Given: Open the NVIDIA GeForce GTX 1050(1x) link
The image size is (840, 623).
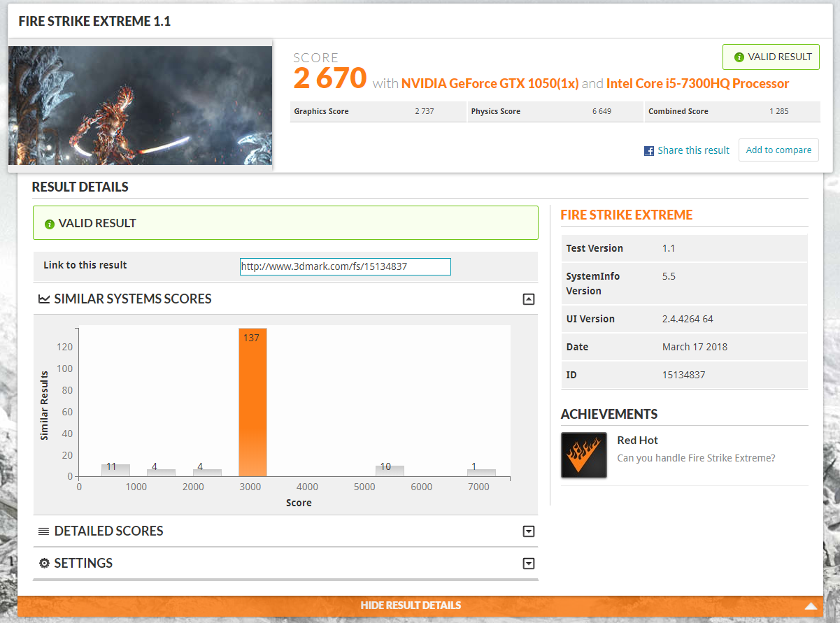Looking at the screenshot, I should pyautogui.click(x=490, y=84).
